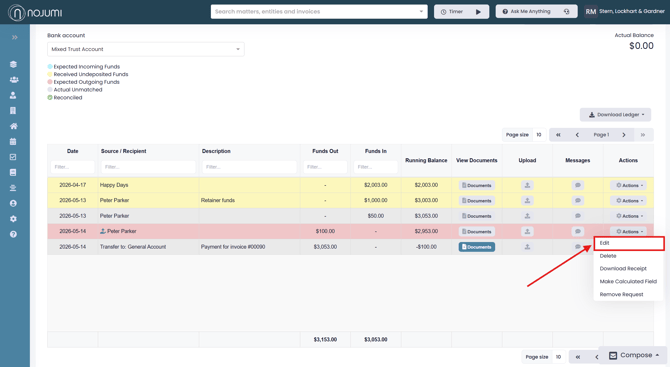The width and height of the screenshot is (670, 367).
Task: View Documents for the $50.00 Peter Parker row
Action: coord(477,216)
